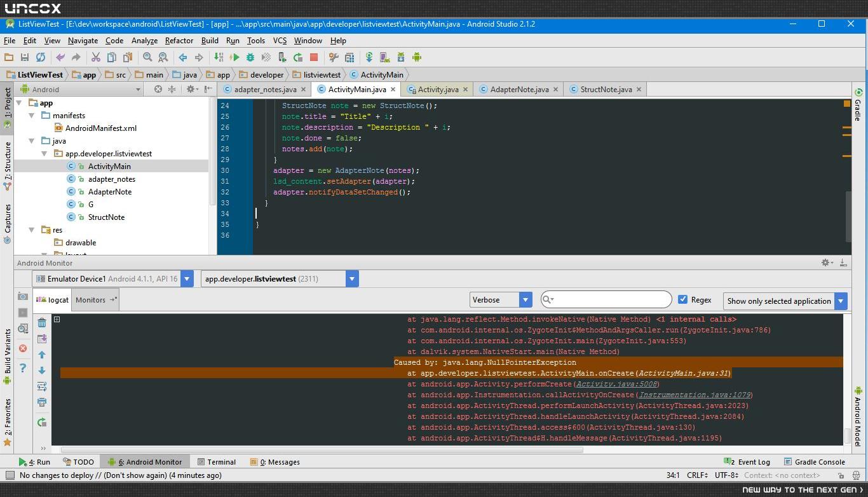Select AndroidManifest.xml in project tree

coord(100,128)
